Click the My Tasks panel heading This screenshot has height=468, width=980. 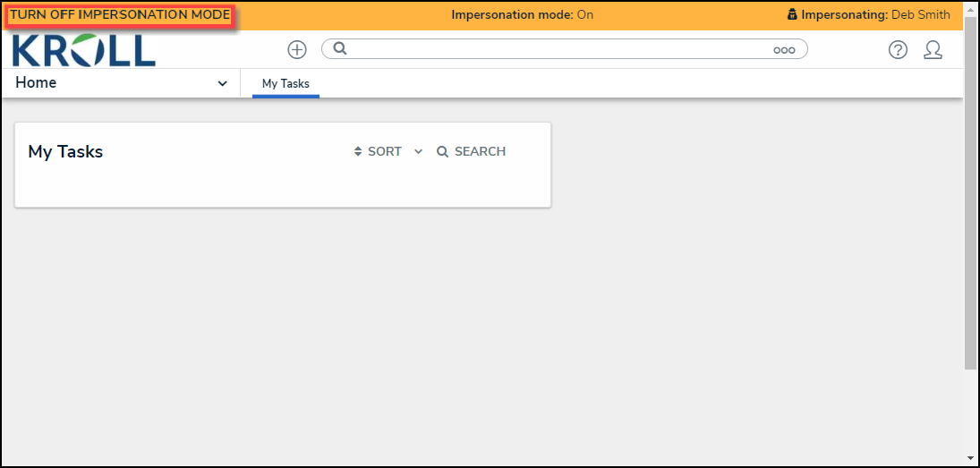coord(65,151)
